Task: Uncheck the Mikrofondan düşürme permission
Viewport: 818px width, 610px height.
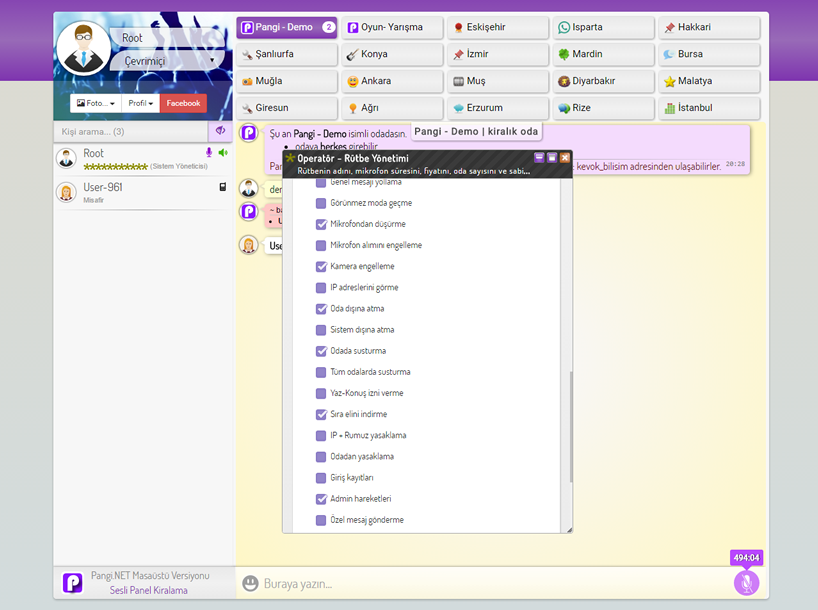Action: pyautogui.click(x=321, y=224)
